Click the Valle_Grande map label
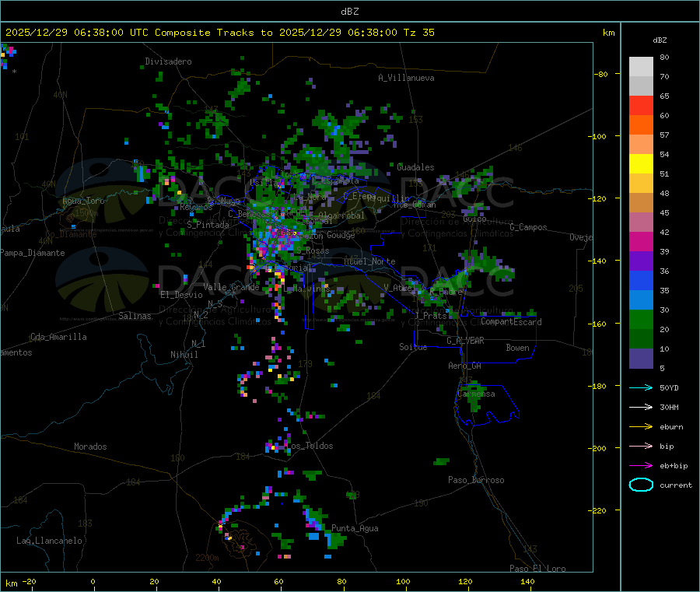This screenshot has height=592, width=700. tap(231, 286)
